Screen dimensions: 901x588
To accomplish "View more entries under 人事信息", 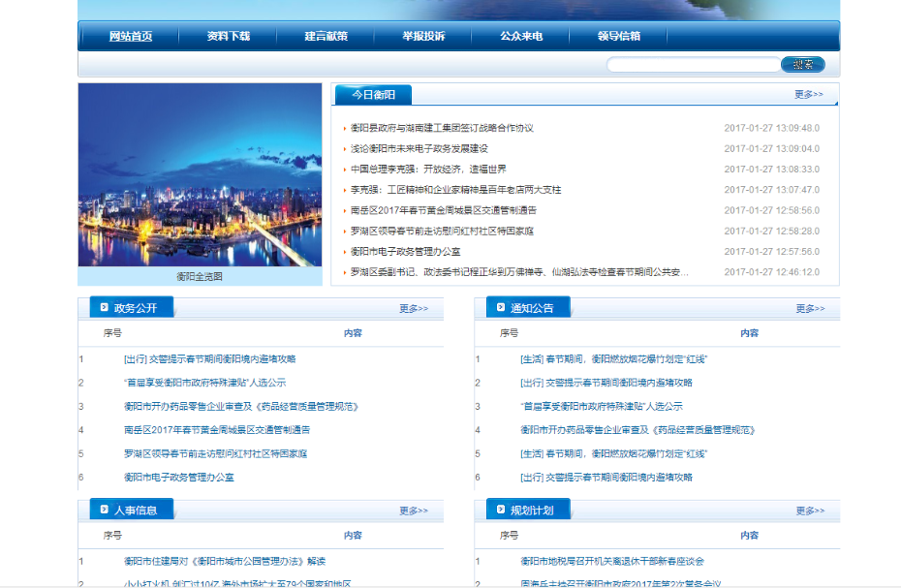I will (x=414, y=511).
